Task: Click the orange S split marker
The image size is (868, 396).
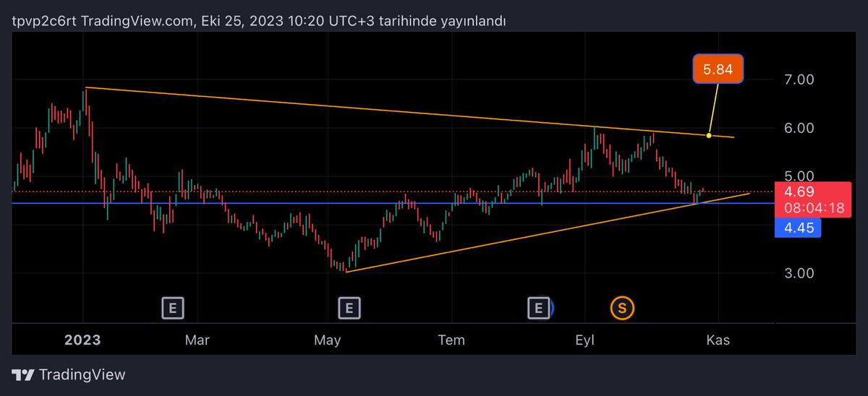Action: 622,309
